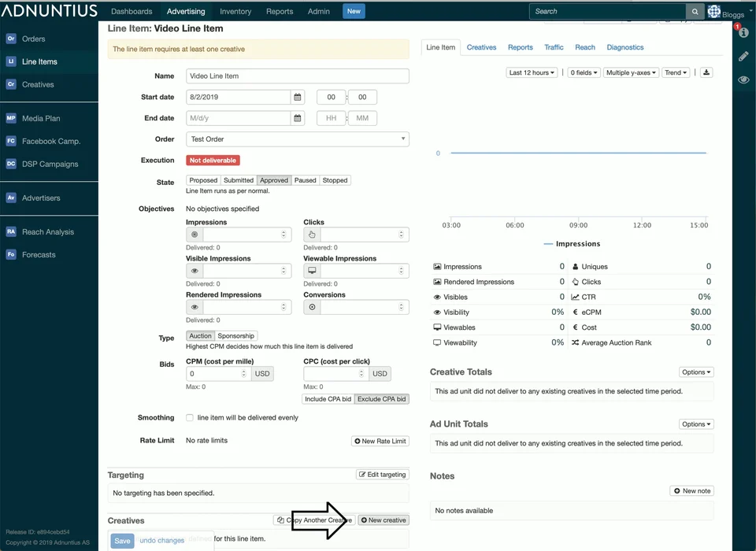The image size is (756, 551).
Task: Click the Visible Impressions eye icon
Action: [x=195, y=271]
